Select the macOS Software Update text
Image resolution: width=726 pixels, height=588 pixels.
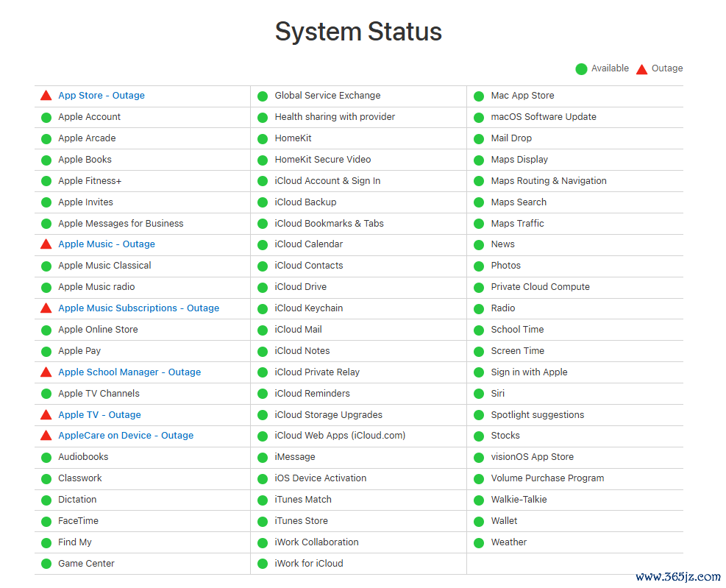coord(544,117)
